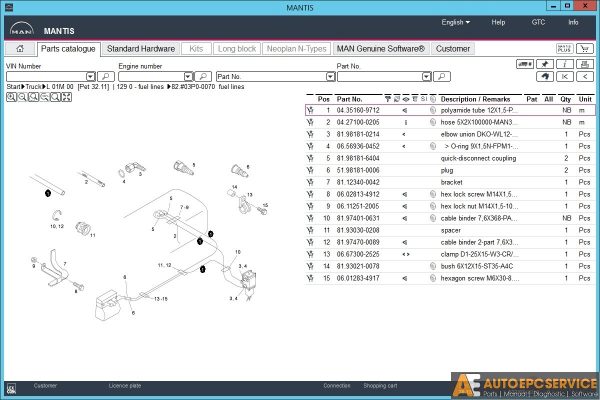600x400 pixels.
Task: Click the MANTIS PLUS button
Action: point(564,49)
